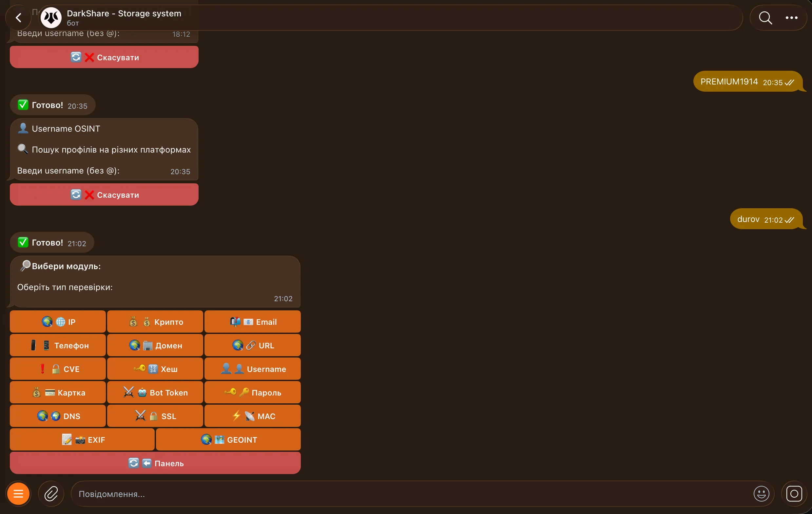Open the EXIF module
This screenshot has width=812, height=514.
[x=82, y=440]
